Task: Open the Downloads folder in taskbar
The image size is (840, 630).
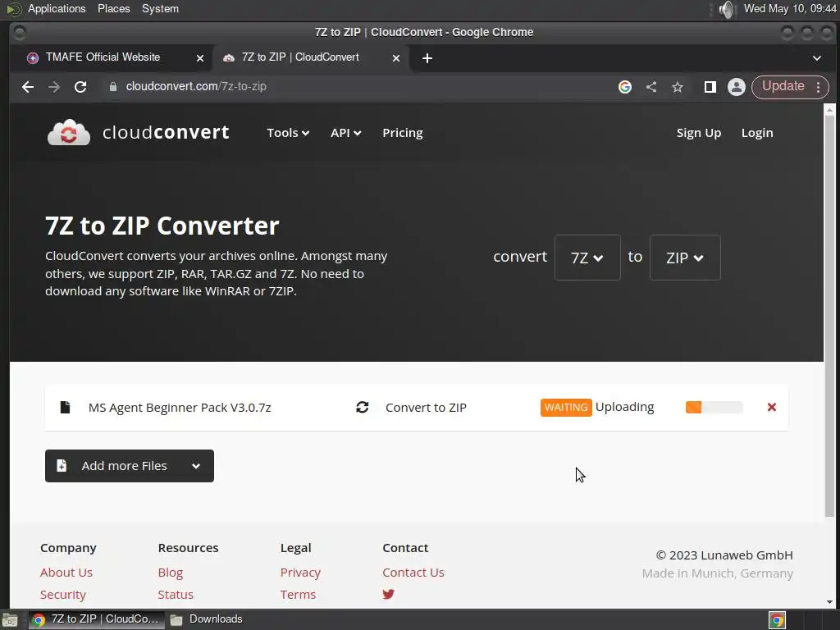Action: pyautogui.click(x=207, y=619)
